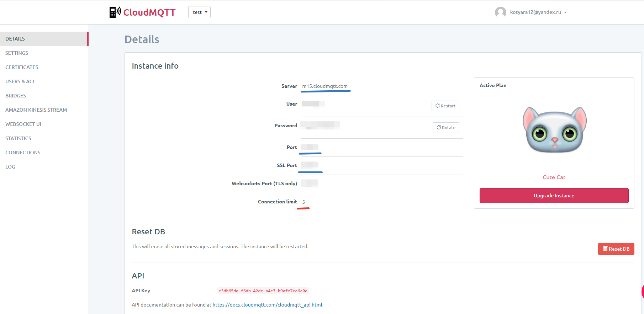Open the CloudMQTT API documentation link
The width and height of the screenshot is (644, 314).
[x=267, y=305]
